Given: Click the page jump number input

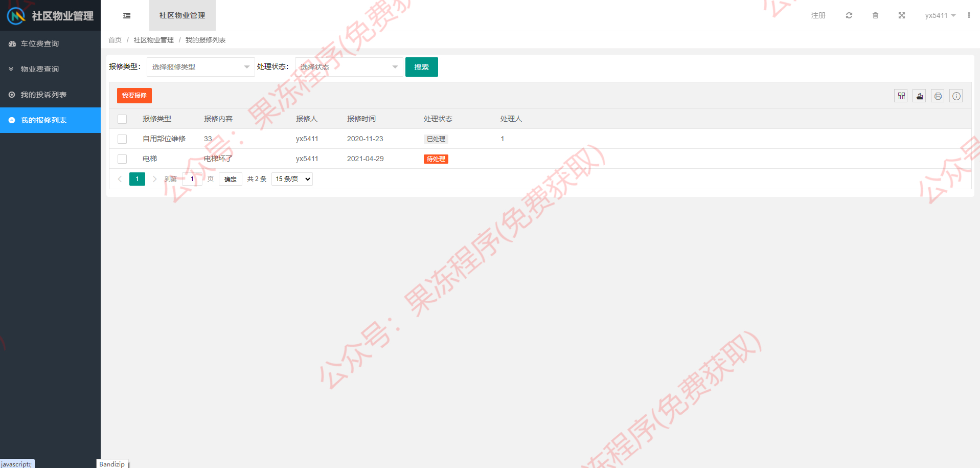Looking at the screenshot, I should coord(192,179).
